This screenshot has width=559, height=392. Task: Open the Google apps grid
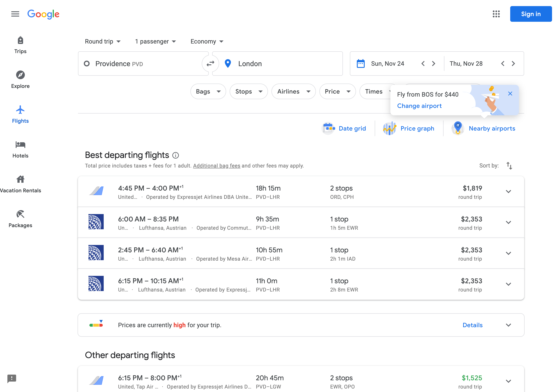(496, 14)
